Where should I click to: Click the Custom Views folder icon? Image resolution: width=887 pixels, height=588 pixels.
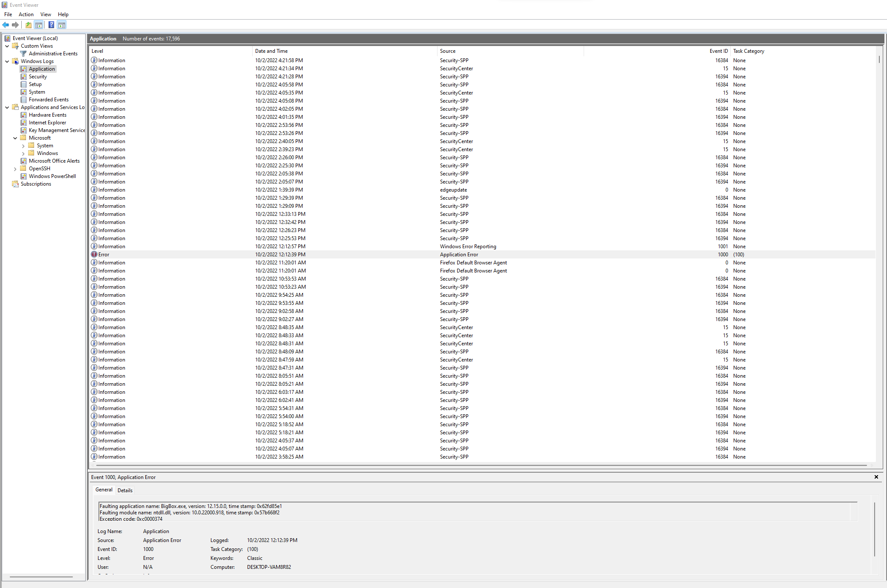pos(15,46)
